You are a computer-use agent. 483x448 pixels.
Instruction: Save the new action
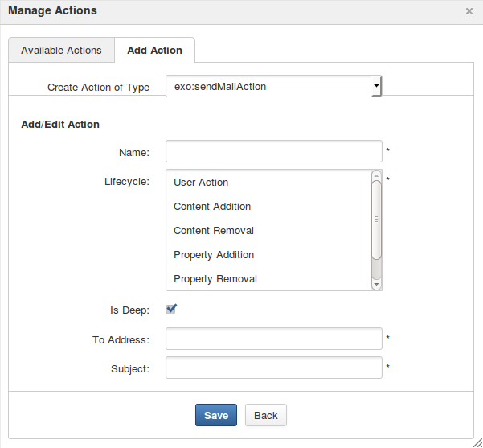216,415
